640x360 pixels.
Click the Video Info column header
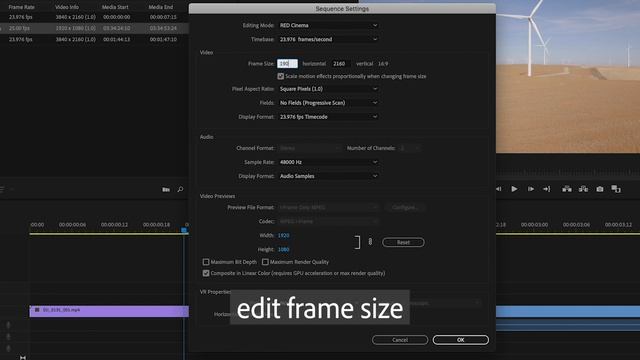click(67, 7)
